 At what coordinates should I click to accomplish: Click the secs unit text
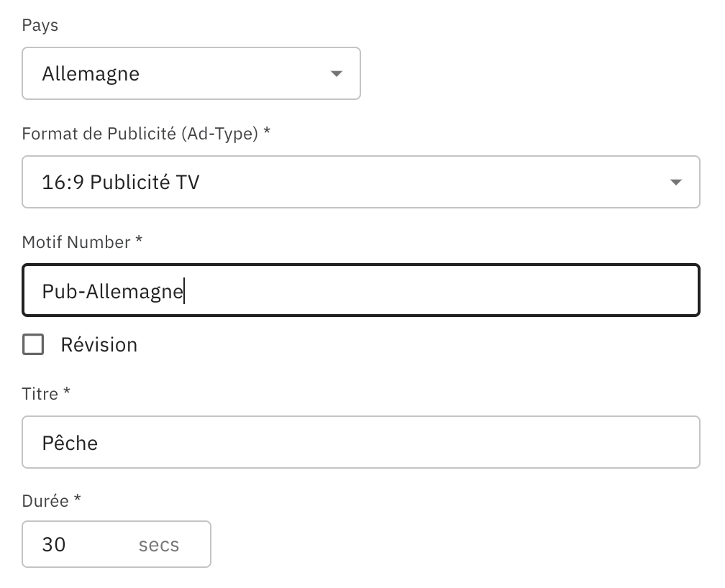(158, 545)
